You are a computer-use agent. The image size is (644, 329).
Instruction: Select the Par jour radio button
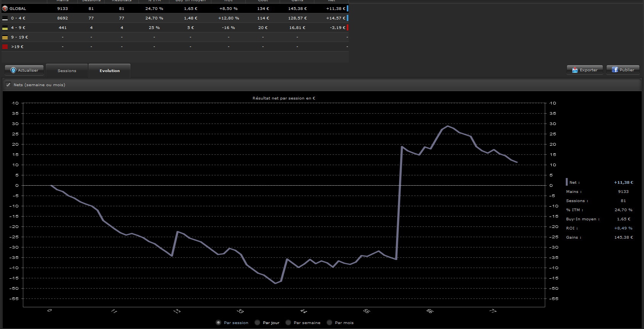(x=257, y=323)
